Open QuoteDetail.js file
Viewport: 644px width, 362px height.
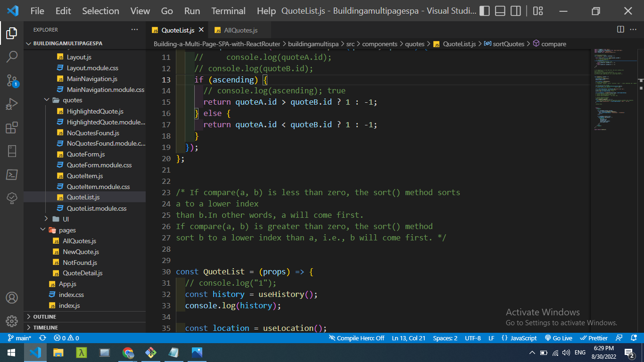point(83,273)
